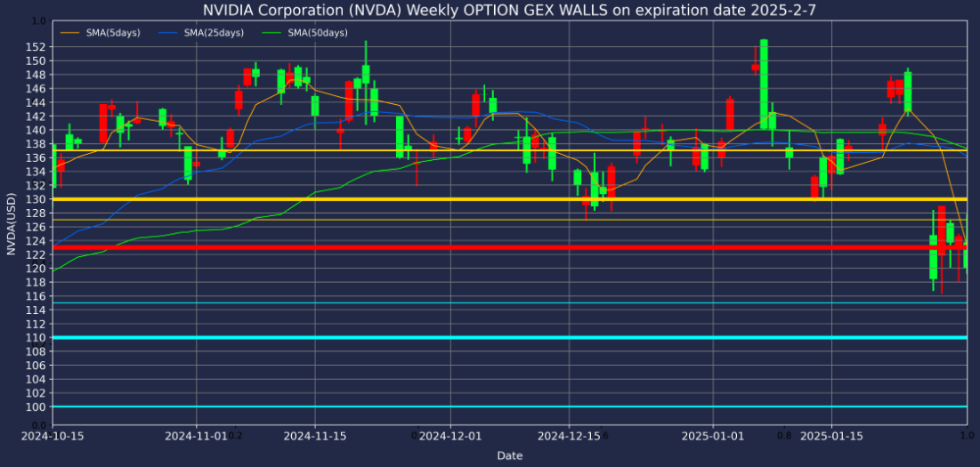Image resolution: width=980 pixels, height=467 pixels.
Task: Click the thin cyan horizontal line at 100
Action: (x=509, y=407)
